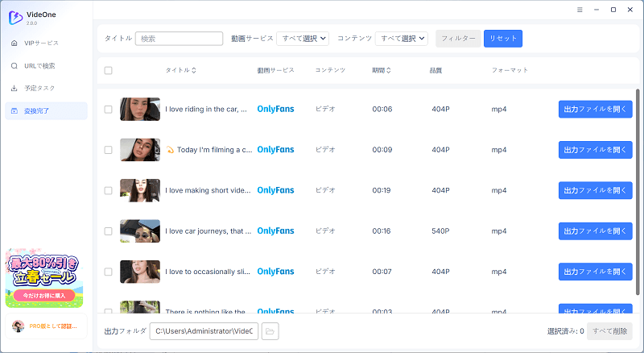Sort by 期間 column arrows

click(x=389, y=70)
